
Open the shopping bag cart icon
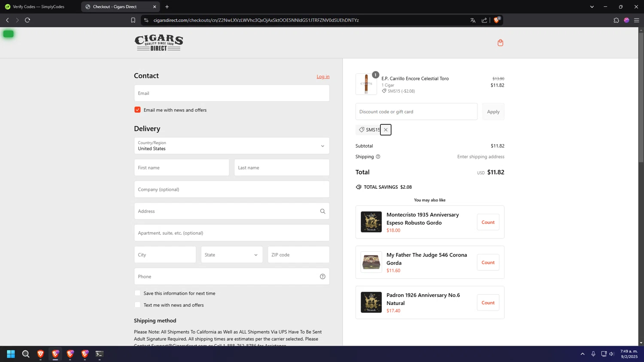tap(500, 42)
